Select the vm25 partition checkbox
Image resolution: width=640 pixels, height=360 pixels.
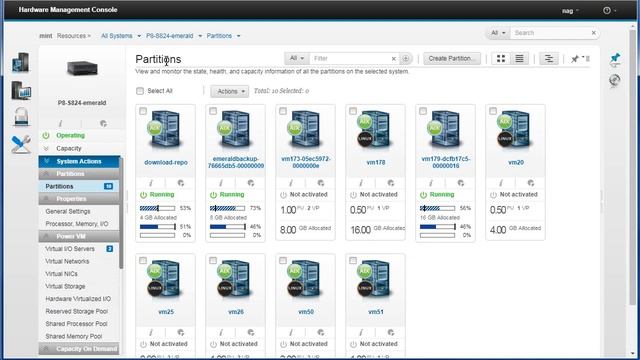pos(143,260)
